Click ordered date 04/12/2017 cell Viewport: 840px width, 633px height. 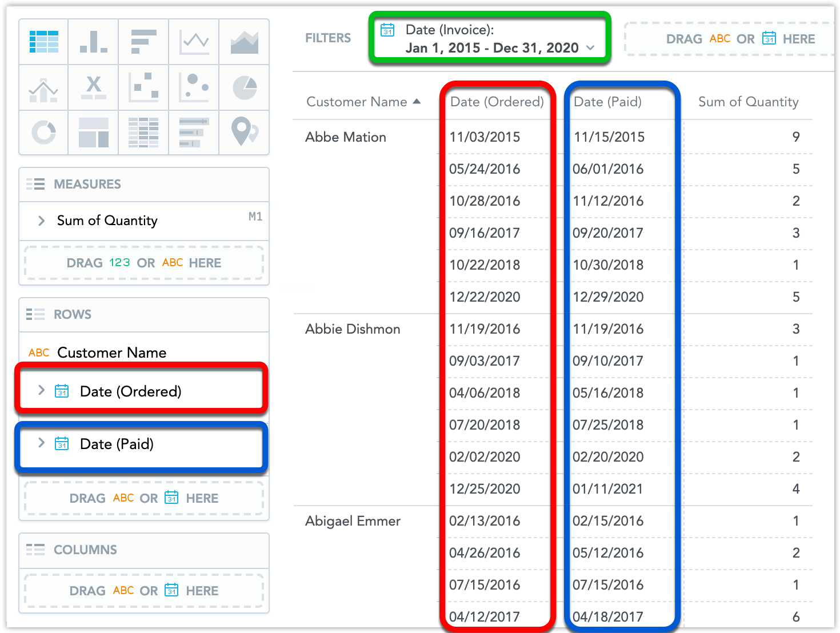tap(485, 617)
